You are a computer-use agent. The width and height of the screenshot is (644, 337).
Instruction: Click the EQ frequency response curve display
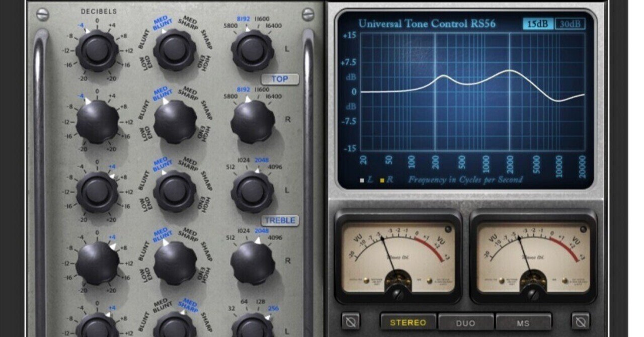click(x=473, y=92)
